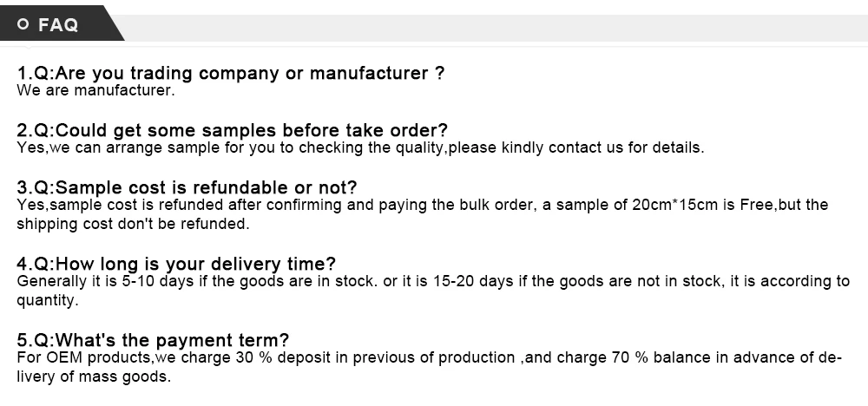The width and height of the screenshot is (868, 406).
Task: Click the word 'quantity.' under delivery answer
Action: [x=48, y=300]
